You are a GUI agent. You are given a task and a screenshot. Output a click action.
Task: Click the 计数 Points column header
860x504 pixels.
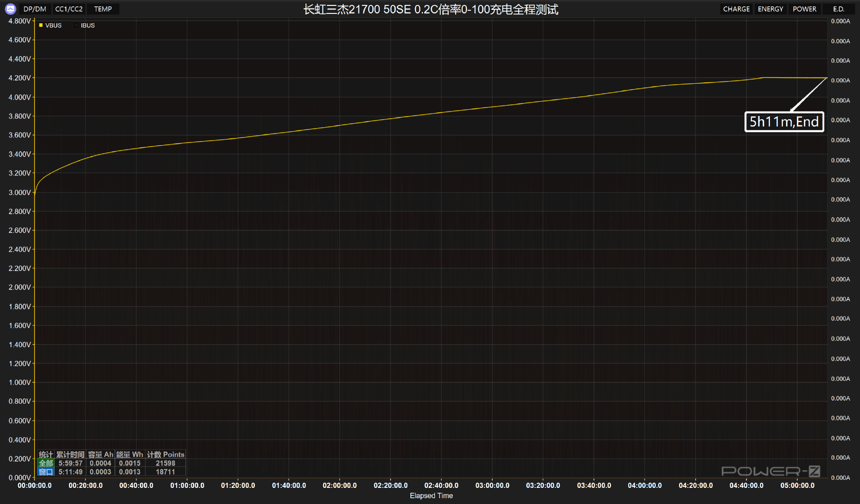point(166,454)
